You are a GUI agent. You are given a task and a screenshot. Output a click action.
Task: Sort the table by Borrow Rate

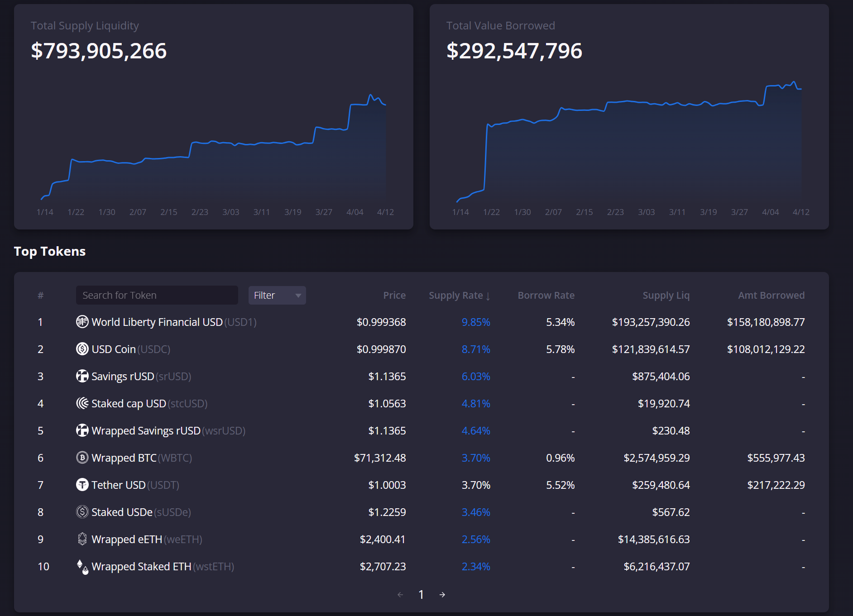coord(546,296)
